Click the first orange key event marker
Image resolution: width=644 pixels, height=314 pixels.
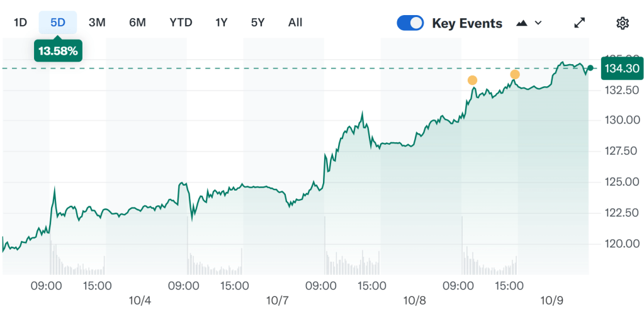click(x=472, y=80)
